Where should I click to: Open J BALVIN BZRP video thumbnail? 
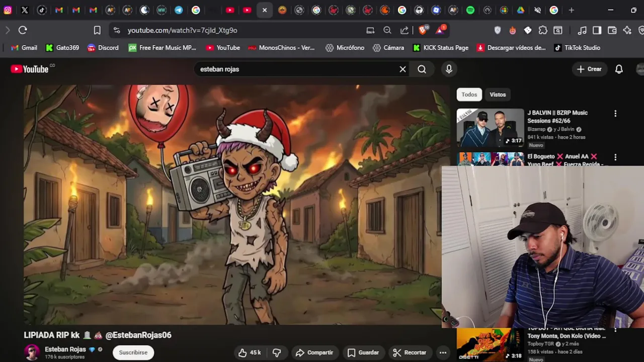[x=491, y=128]
